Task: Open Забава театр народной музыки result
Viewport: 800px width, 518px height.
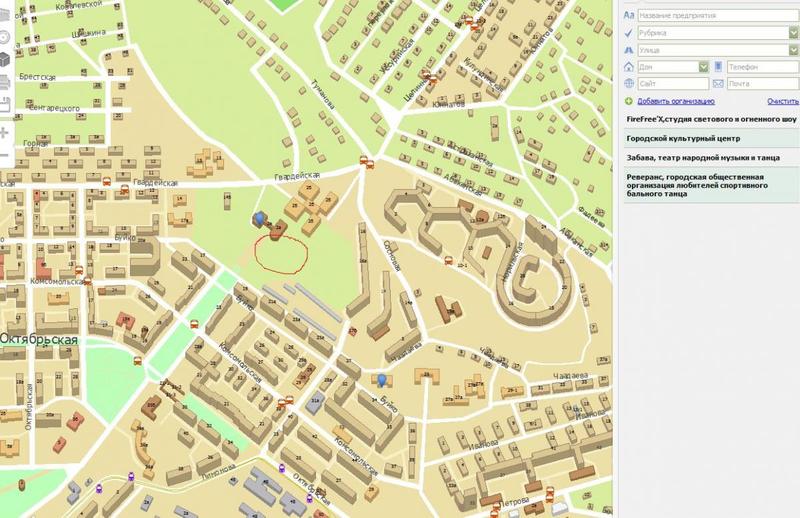Action: coord(705,156)
